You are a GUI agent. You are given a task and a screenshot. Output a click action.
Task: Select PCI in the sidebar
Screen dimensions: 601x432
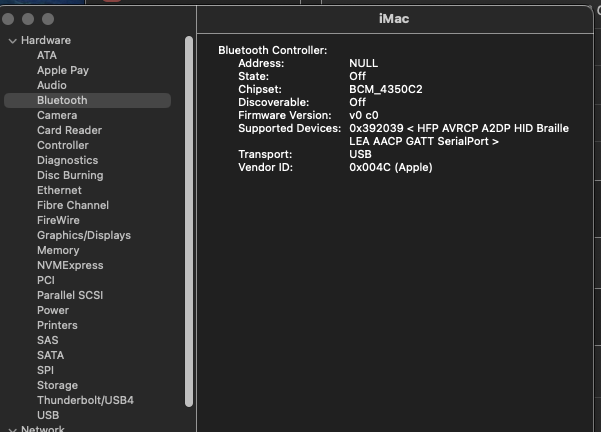46,280
